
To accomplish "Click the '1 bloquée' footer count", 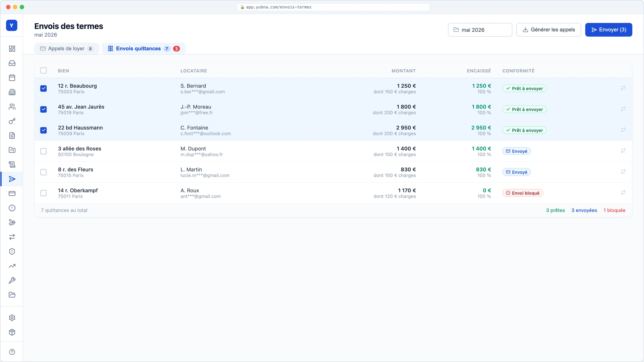I will (614, 210).
